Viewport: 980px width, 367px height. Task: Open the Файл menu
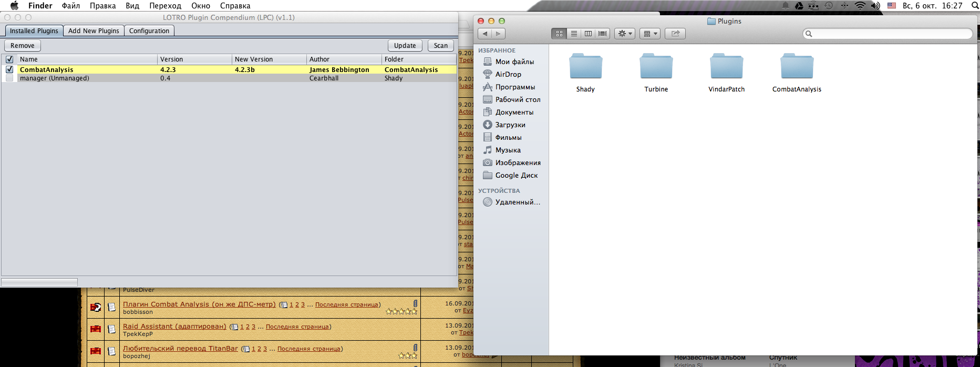(x=71, y=6)
